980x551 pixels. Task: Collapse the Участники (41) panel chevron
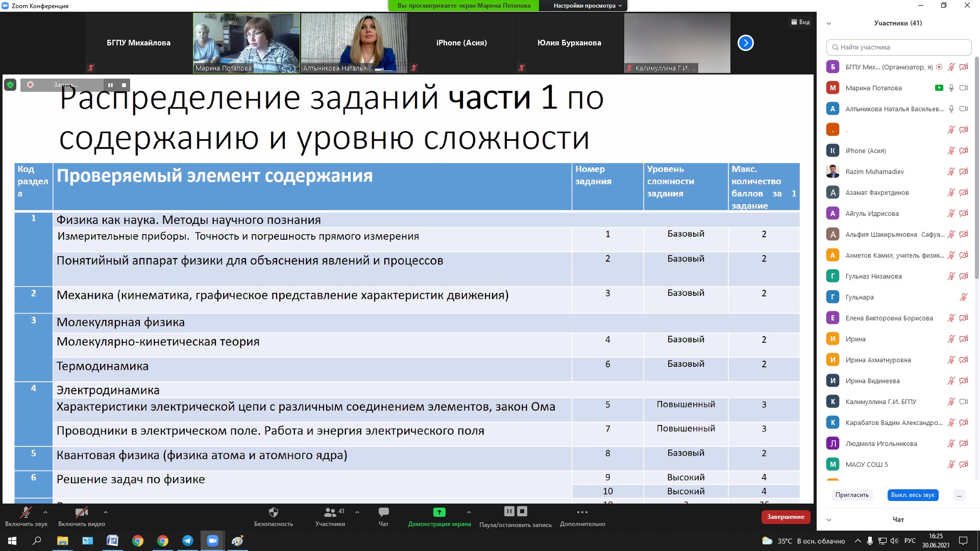[829, 23]
